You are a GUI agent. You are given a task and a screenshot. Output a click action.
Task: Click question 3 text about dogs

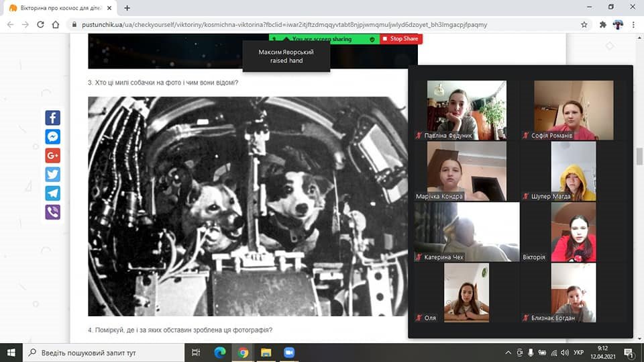[x=163, y=83]
